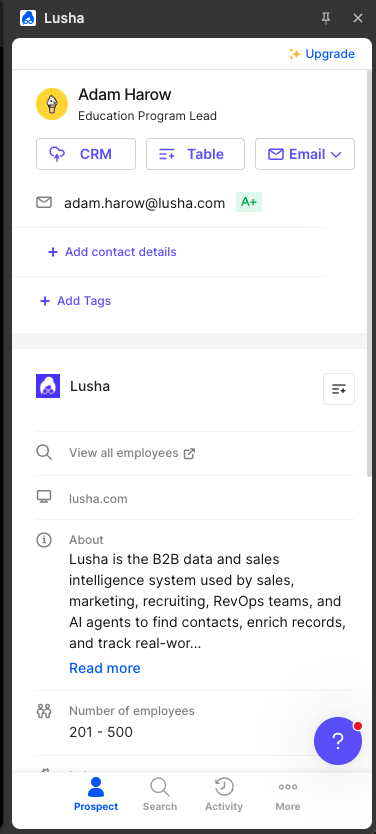Select the Prospect tab

(x=96, y=795)
